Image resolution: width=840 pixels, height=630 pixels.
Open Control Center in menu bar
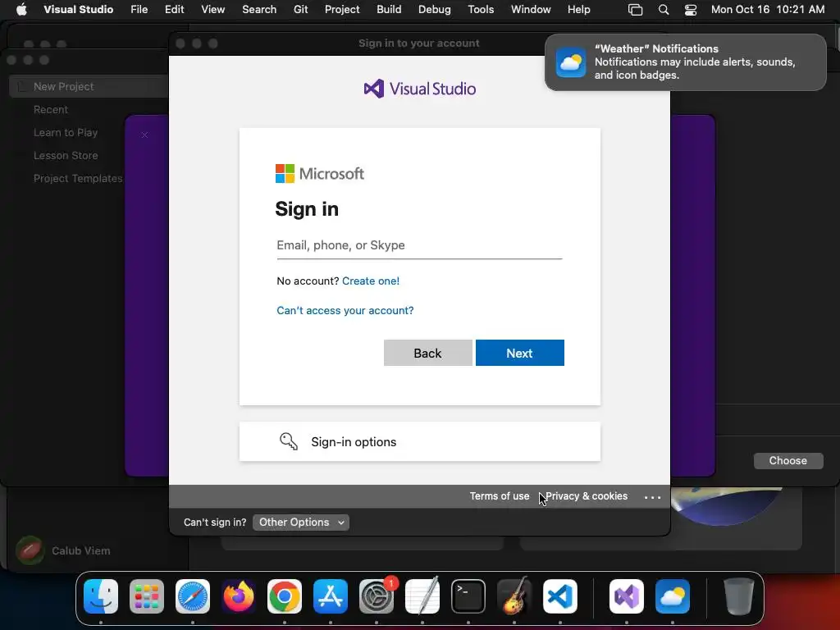coord(691,10)
